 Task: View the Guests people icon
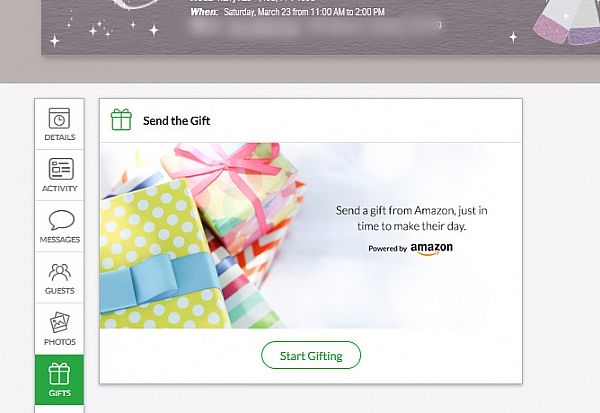point(60,272)
